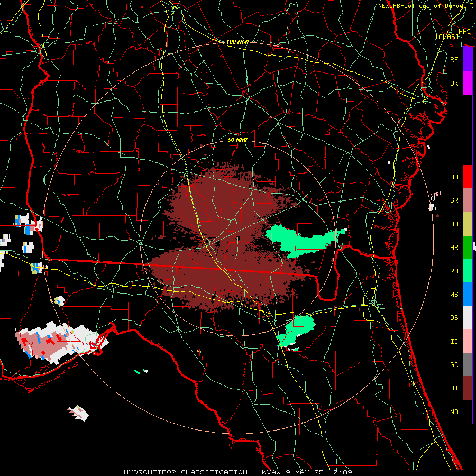Click the "IC" legend label
Image resolution: width=476 pixels, height=476 pixels.
(454, 342)
